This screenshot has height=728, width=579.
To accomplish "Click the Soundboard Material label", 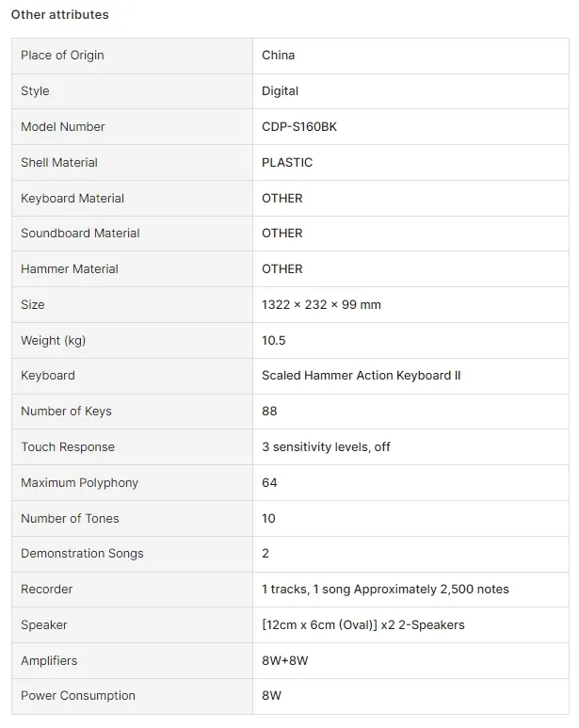I will (80, 233).
